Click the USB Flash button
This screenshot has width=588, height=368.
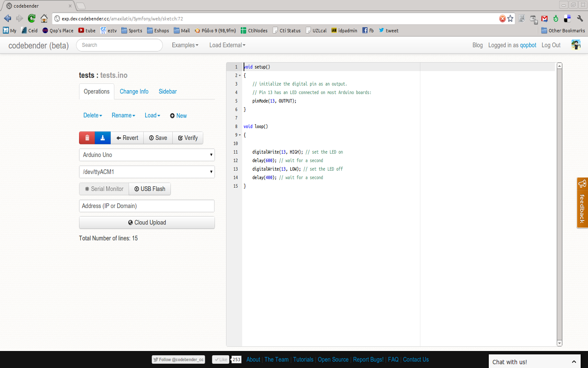[x=150, y=189]
